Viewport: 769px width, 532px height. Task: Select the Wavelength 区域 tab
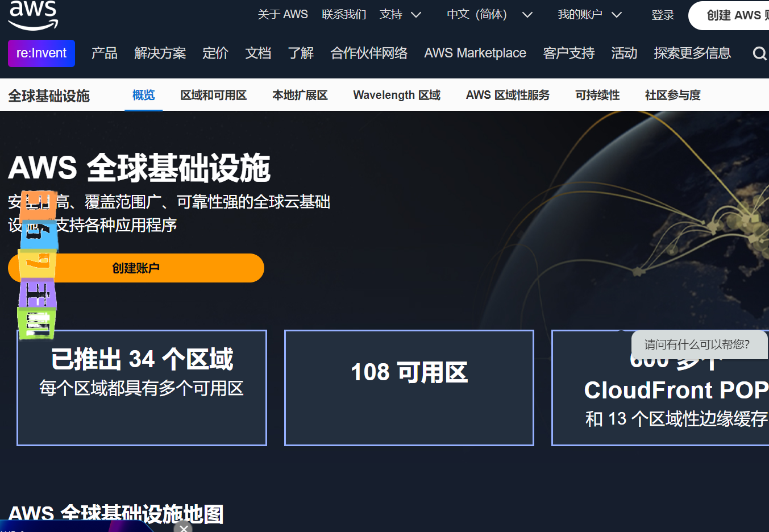click(x=396, y=95)
